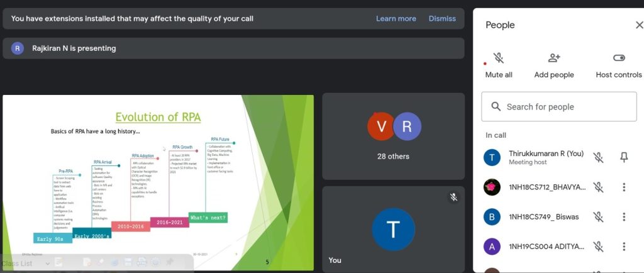The height and width of the screenshot is (273, 644).
Task: Toggle the Host controls switch
Action: point(618,58)
